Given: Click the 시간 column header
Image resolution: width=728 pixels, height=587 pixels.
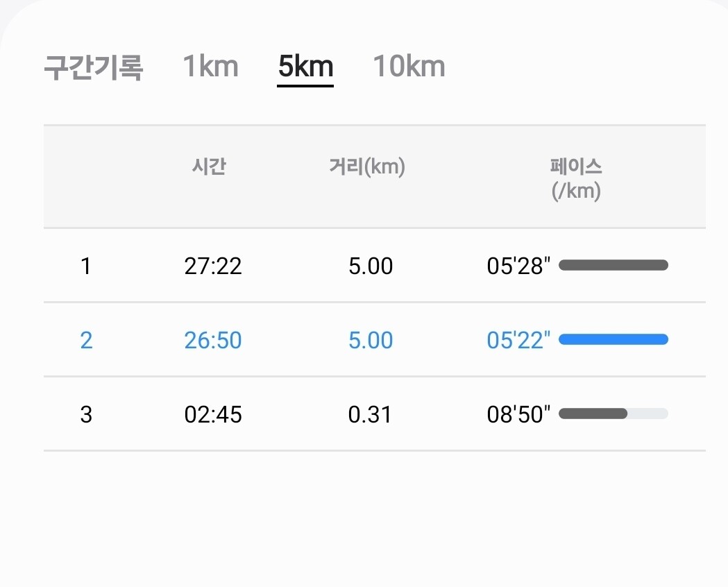Looking at the screenshot, I should pos(209,167).
